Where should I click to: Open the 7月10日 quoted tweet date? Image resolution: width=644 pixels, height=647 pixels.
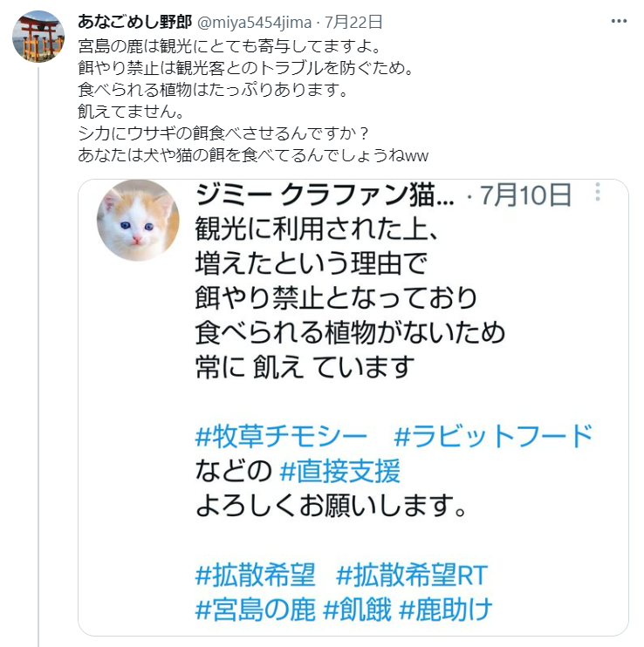tap(525, 194)
